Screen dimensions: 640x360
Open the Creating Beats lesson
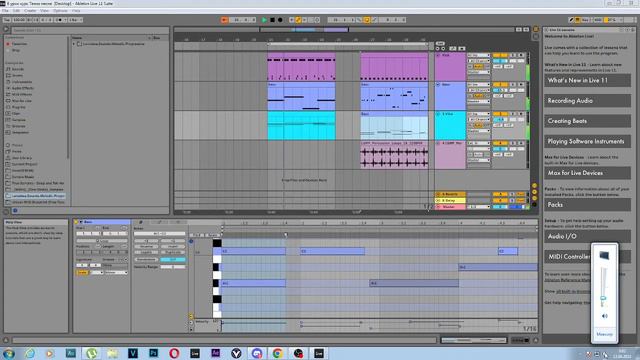tap(587, 121)
